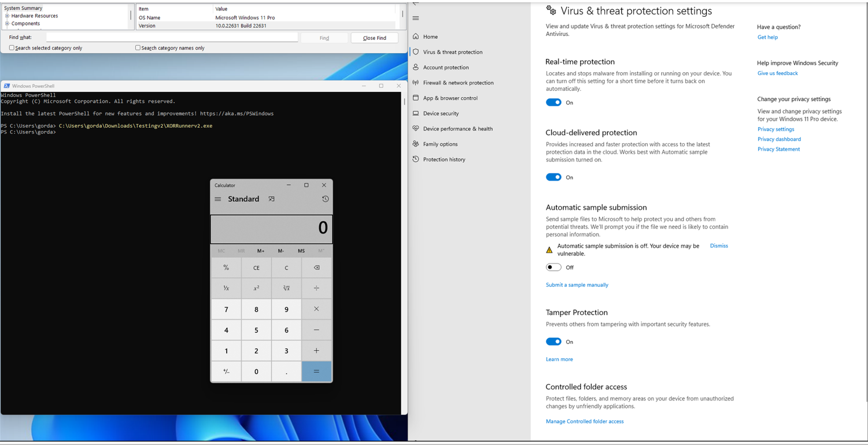Open Calculator navigation hamburger menu
The height and width of the screenshot is (445, 868).
coord(218,199)
